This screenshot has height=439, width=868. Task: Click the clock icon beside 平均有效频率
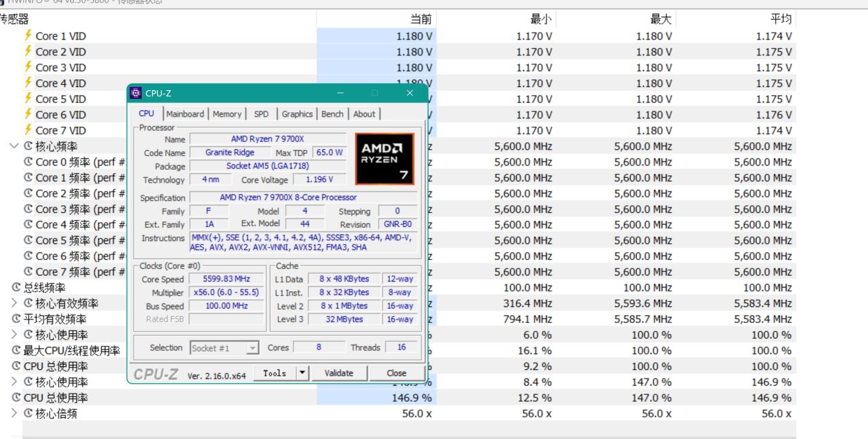(16, 319)
